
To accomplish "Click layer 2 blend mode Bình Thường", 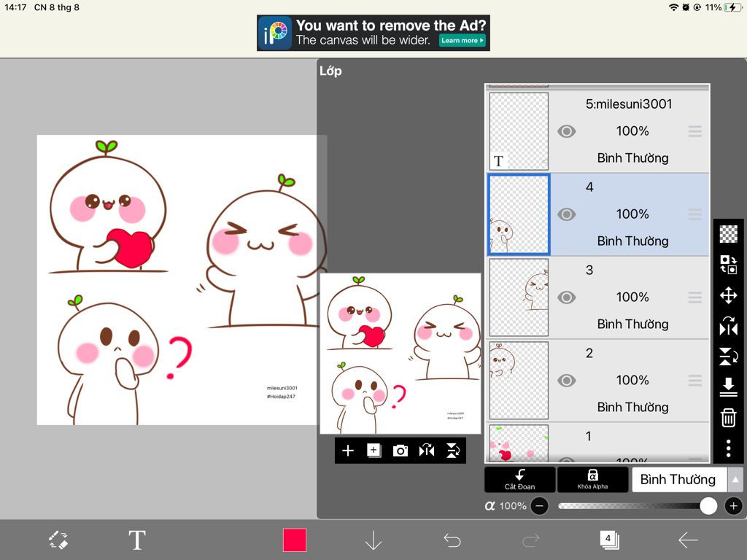I will [x=632, y=407].
